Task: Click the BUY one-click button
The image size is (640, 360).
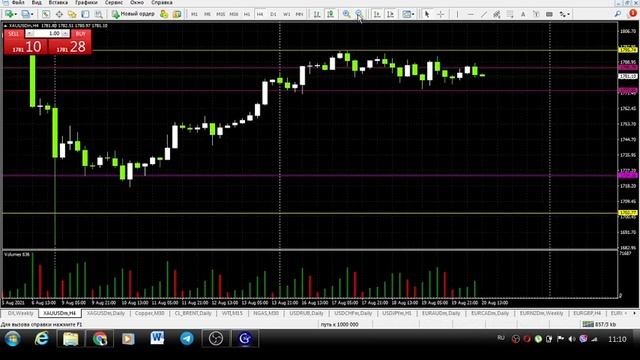Action: [x=80, y=33]
